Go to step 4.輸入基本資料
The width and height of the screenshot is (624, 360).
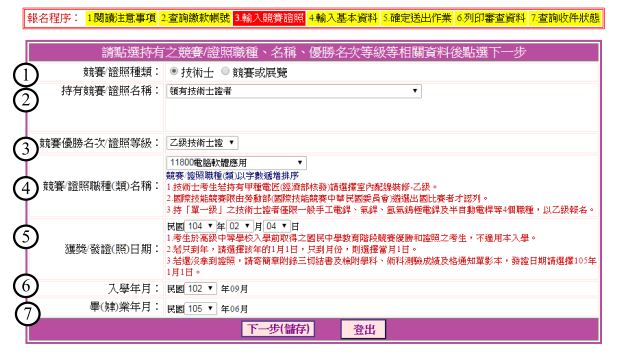click(343, 18)
